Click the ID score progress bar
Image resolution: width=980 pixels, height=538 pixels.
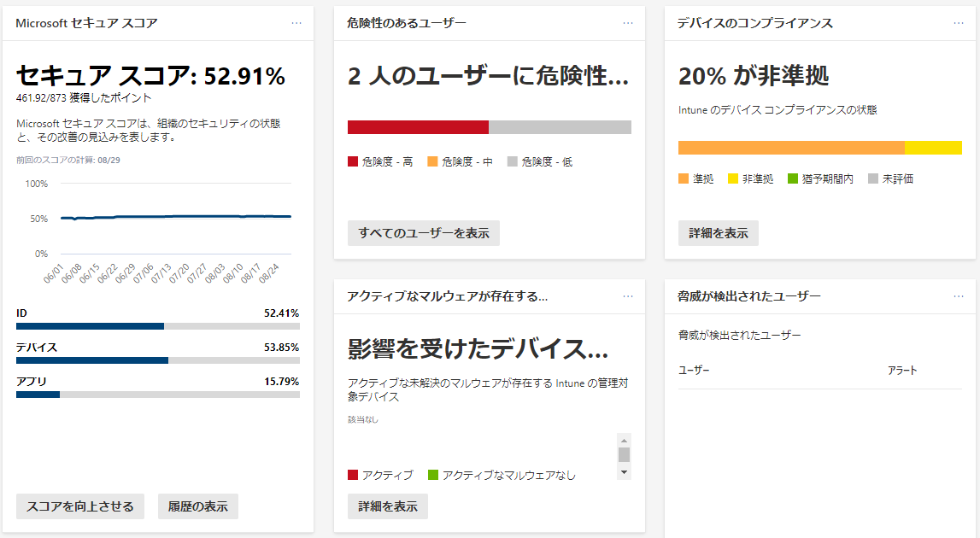click(x=158, y=326)
